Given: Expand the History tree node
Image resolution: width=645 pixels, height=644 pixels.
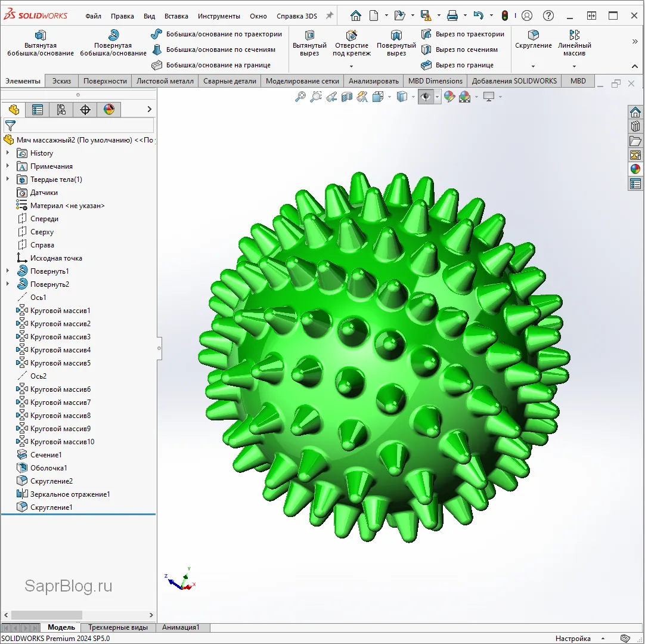Looking at the screenshot, I should pyautogui.click(x=8, y=153).
